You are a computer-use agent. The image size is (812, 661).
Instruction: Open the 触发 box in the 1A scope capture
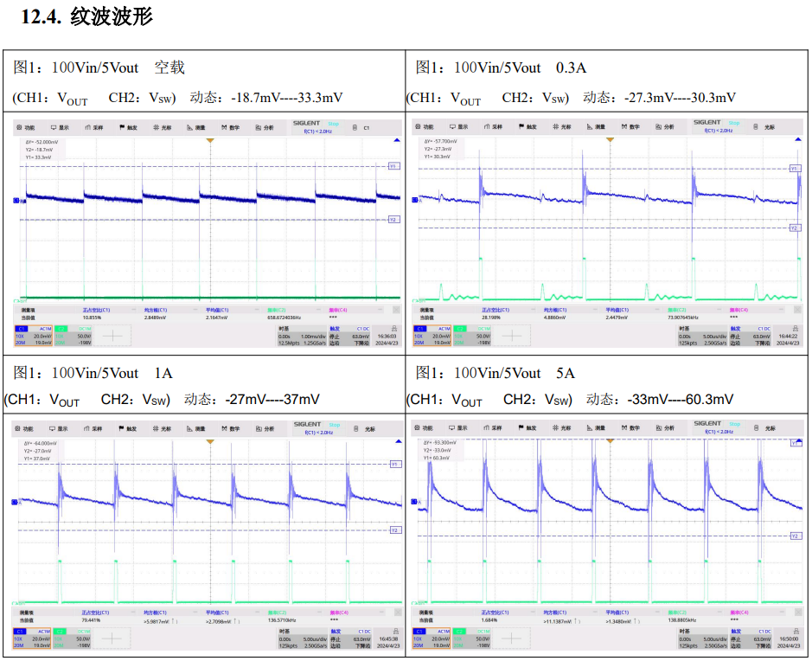coord(350,639)
